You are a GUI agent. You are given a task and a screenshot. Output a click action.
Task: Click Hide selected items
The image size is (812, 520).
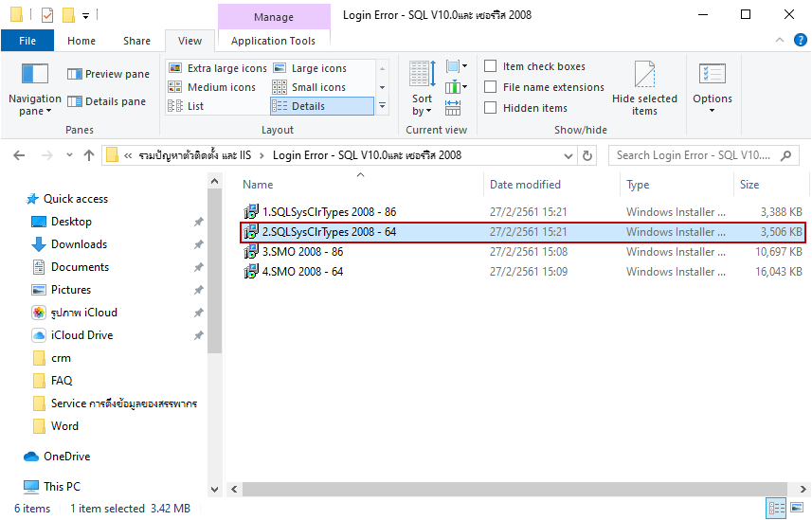644,89
